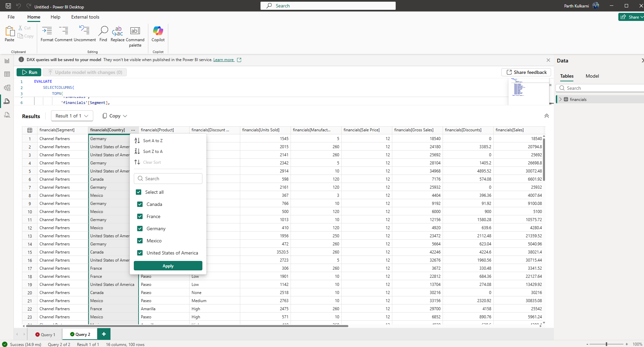Select all cells with the grid corner icon
The width and height of the screenshot is (644, 347).
30,130
